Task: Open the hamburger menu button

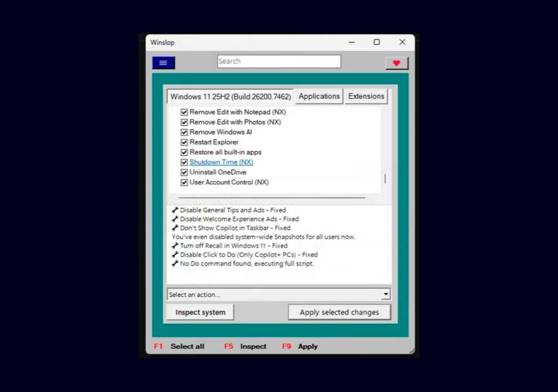Action: point(163,63)
